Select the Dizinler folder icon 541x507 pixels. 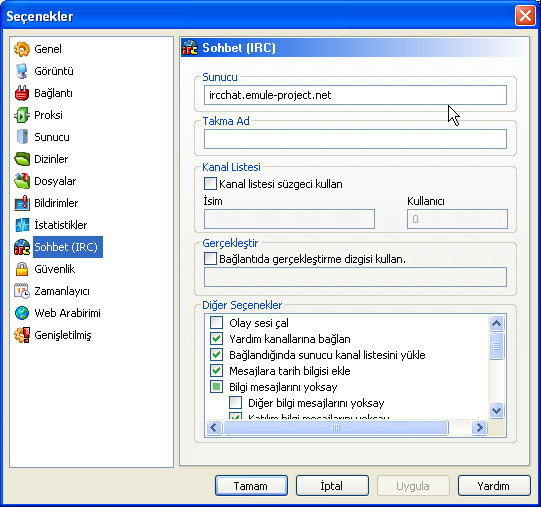tap(22, 159)
